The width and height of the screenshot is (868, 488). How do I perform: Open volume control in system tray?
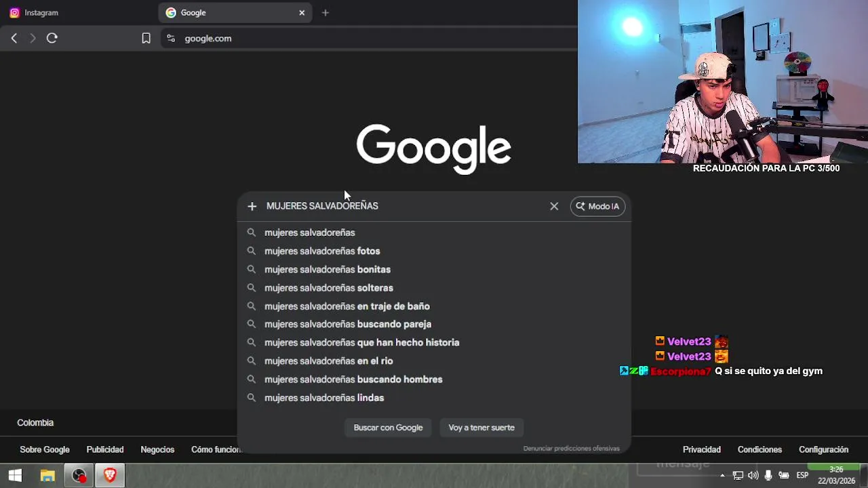coord(753,476)
